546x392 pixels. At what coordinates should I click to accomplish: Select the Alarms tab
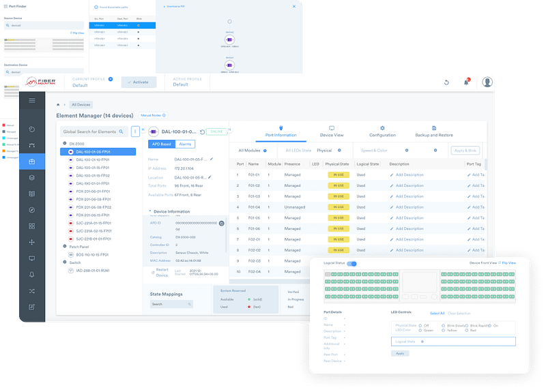point(185,144)
